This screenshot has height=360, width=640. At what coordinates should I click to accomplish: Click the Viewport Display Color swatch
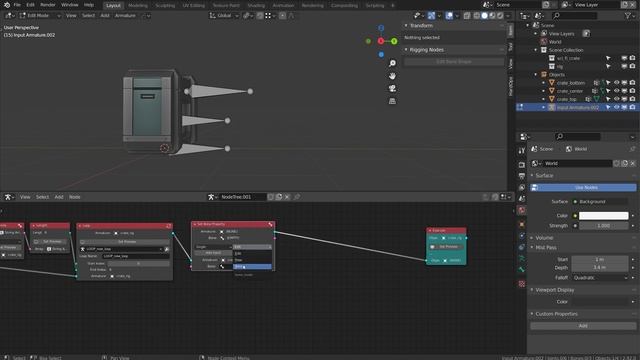click(600, 302)
